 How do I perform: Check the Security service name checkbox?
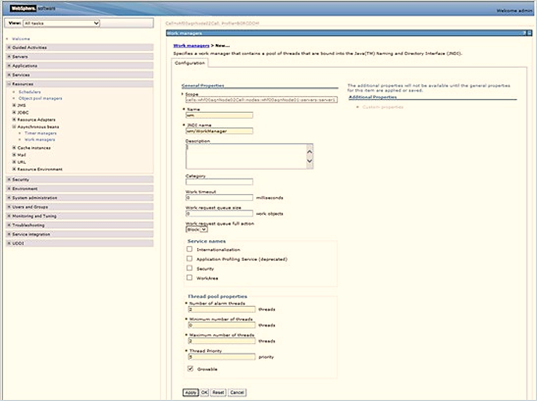(x=189, y=268)
